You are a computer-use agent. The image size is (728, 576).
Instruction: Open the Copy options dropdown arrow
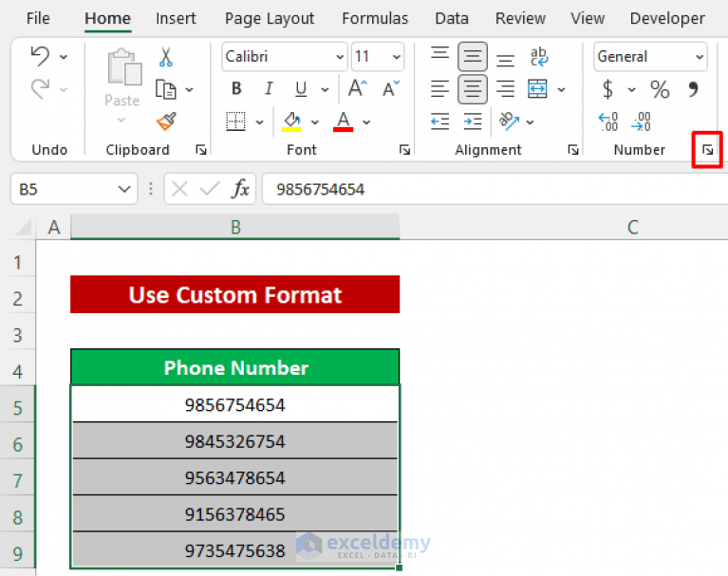pyautogui.click(x=190, y=89)
